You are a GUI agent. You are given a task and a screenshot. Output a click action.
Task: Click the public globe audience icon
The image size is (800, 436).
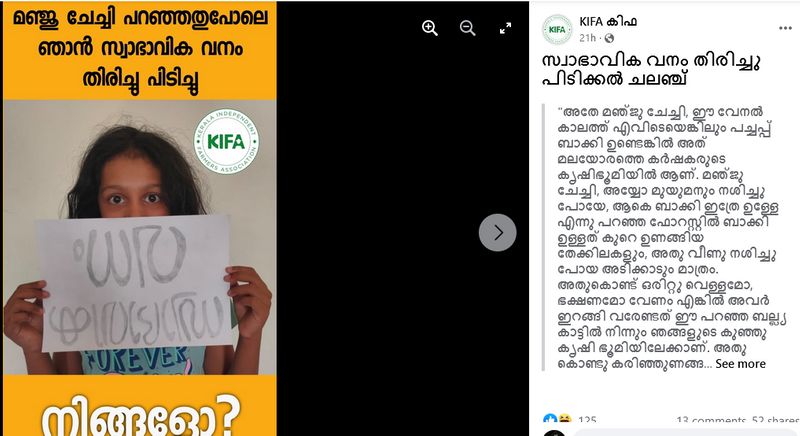click(x=609, y=38)
